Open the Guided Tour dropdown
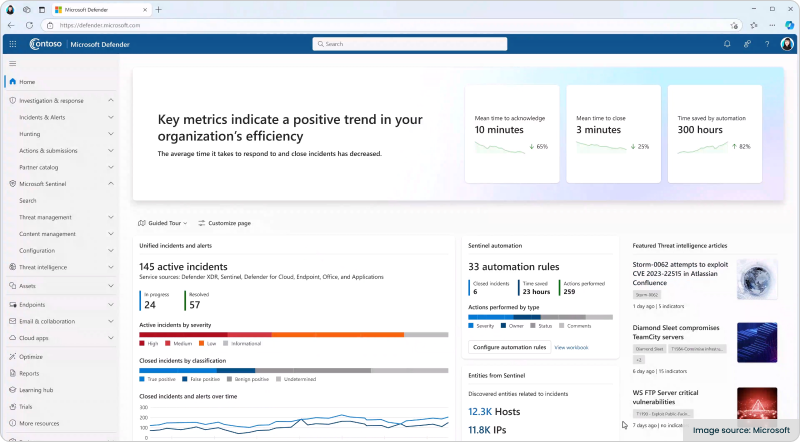Screen dimensions: 800x442 (163, 223)
